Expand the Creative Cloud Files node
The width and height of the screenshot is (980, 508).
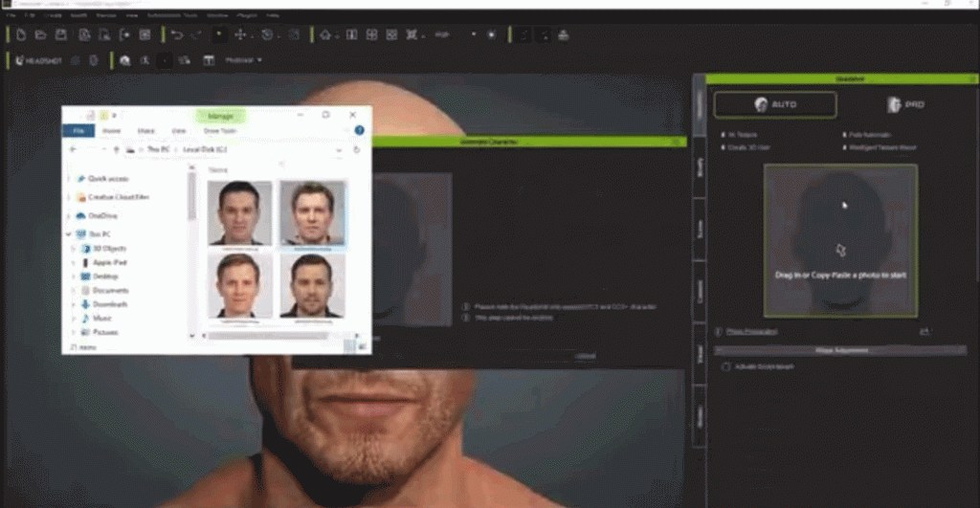coord(69,197)
